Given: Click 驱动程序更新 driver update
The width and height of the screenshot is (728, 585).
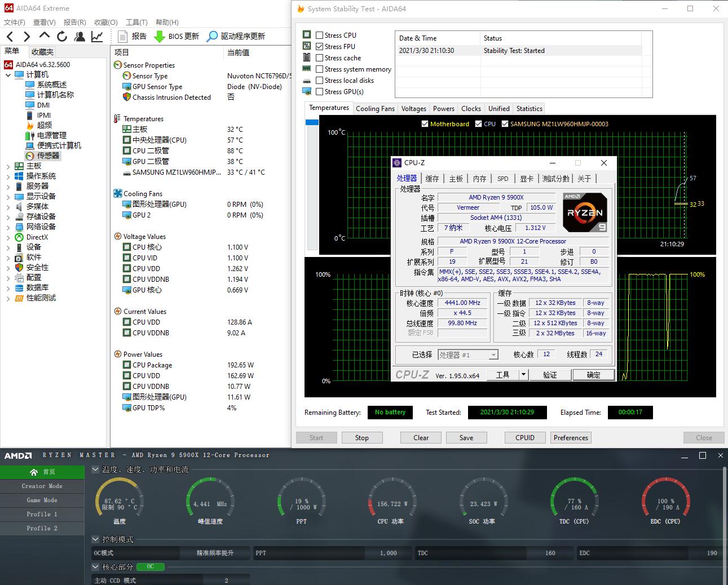Looking at the screenshot, I should [236, 36].
